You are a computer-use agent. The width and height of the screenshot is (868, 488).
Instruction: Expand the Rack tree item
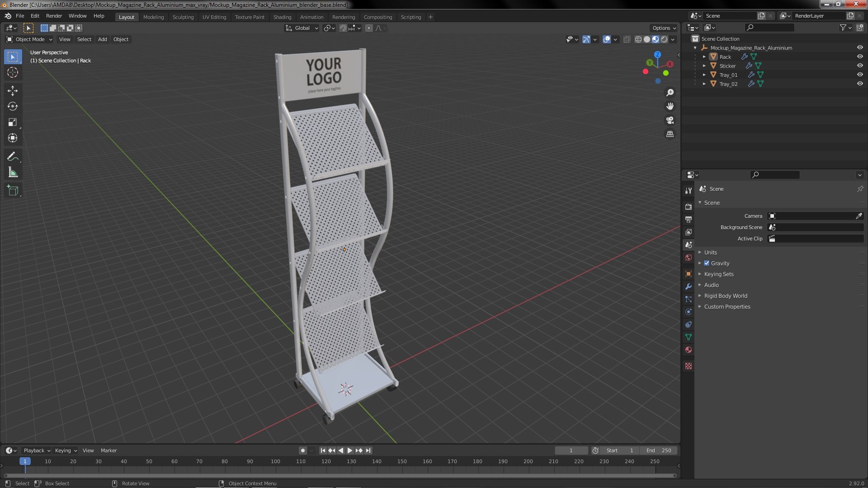pyautogui.click(x=704, y=56)
